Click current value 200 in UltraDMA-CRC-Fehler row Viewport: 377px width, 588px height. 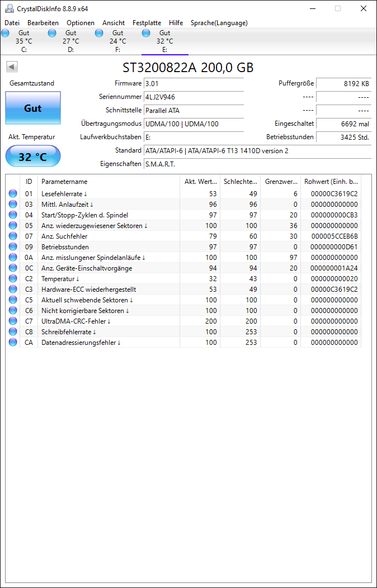[211, 321]
